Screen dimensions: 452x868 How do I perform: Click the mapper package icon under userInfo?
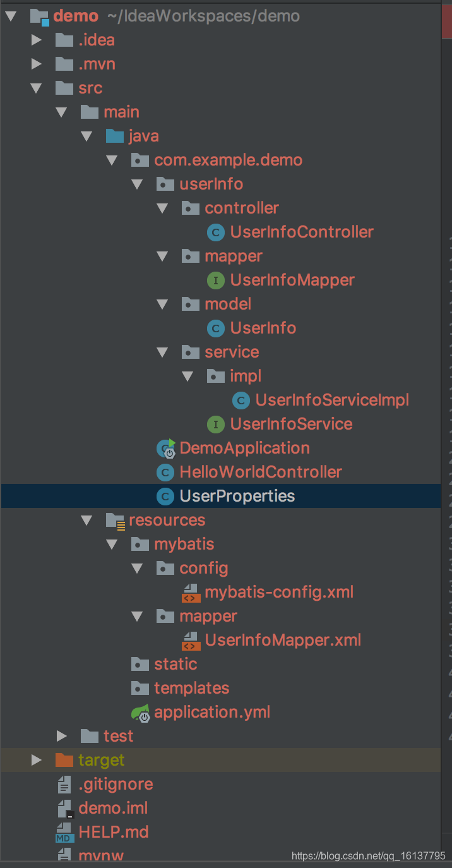(190, 256)
